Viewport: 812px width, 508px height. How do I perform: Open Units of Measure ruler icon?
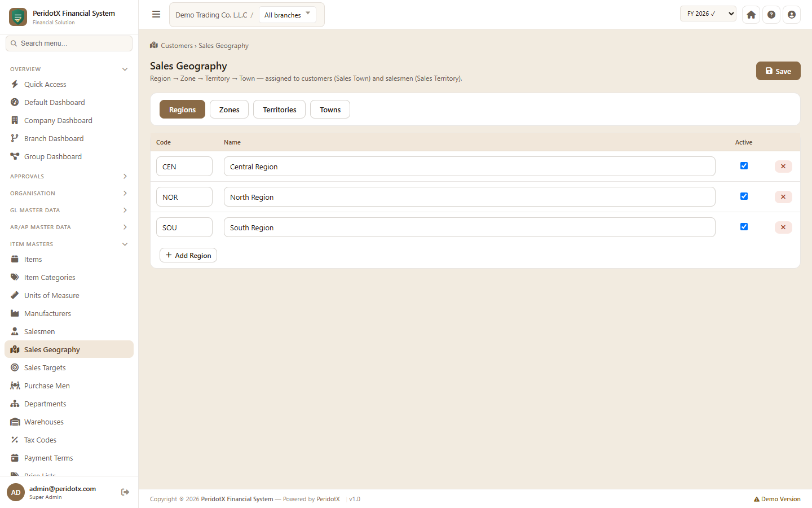coord(15,295)
